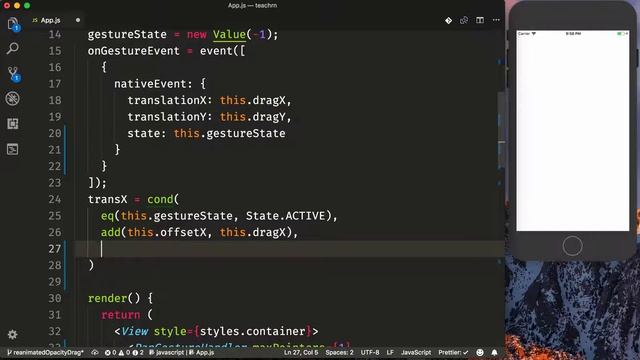Click the iPhone simulator home button

pyautogui.click(x=572, y=246)
